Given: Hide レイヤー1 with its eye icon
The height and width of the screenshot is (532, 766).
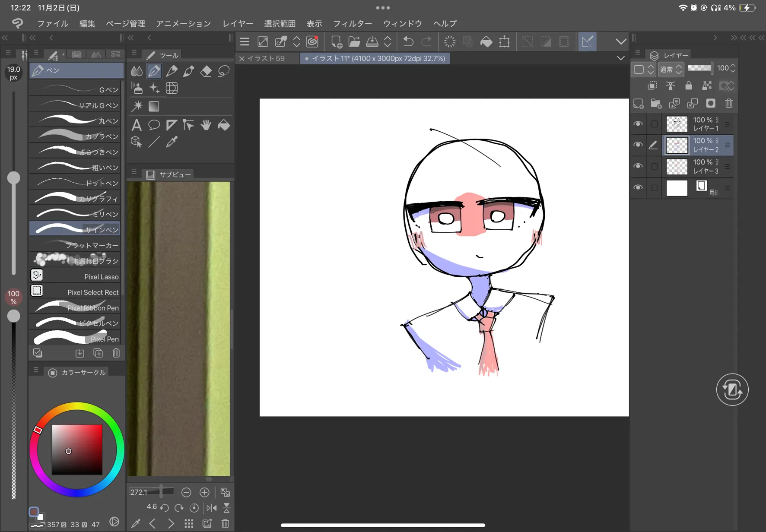Looking at the screenshot, I should pyautogui.click(x=638, y=124).
